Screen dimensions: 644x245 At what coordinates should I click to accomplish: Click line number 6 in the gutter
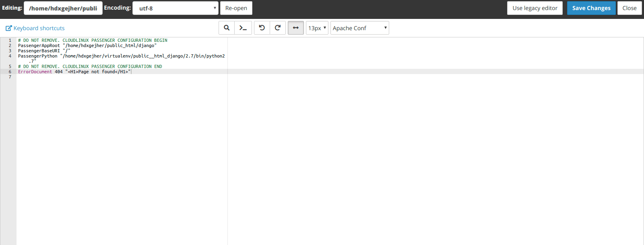[10, 72]
